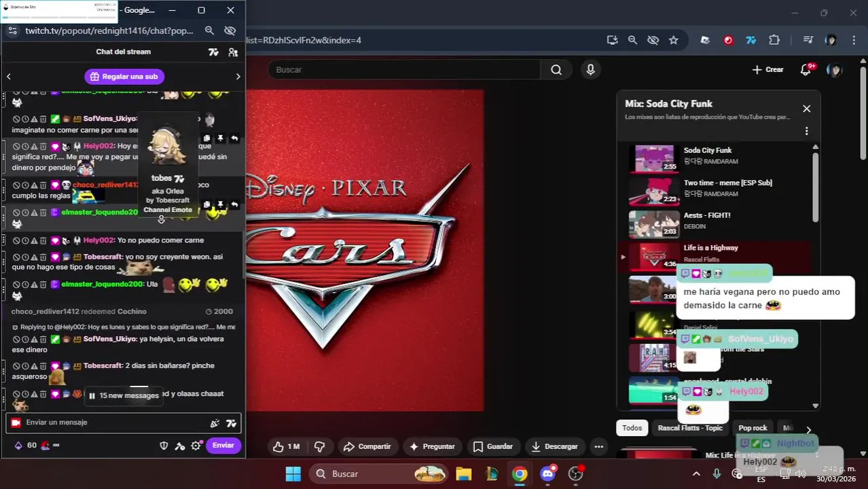The height and width of the screenshot is (489, 868).
Task: Open moderator tools sword icon
Action: [x=179, y=446]
